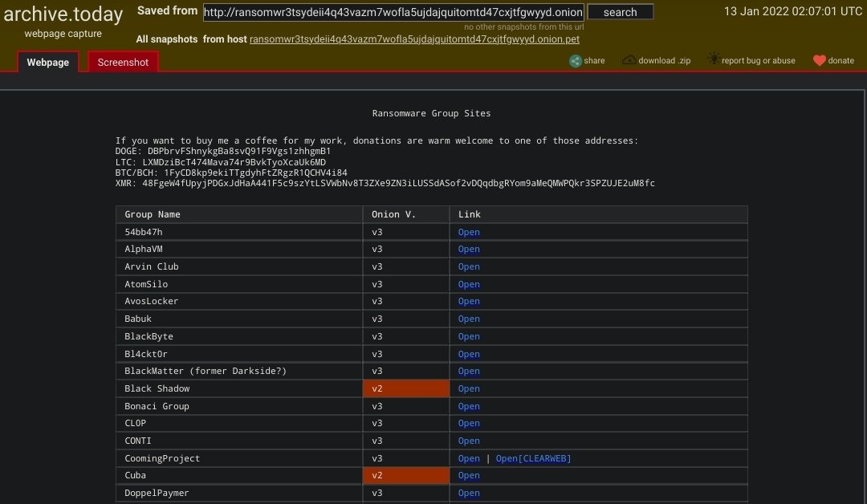Open the AlphaVM group link

[x=468, y=250]
